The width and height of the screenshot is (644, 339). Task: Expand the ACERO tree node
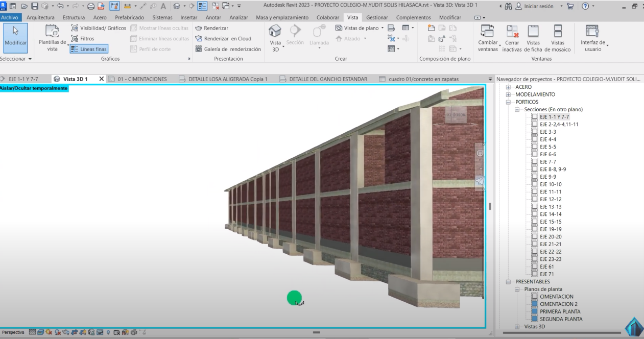coord(509,87)
